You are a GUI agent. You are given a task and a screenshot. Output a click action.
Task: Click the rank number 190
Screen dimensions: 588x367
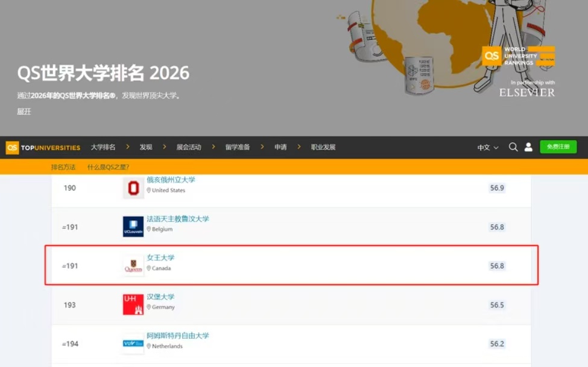[x=70, y=188]
